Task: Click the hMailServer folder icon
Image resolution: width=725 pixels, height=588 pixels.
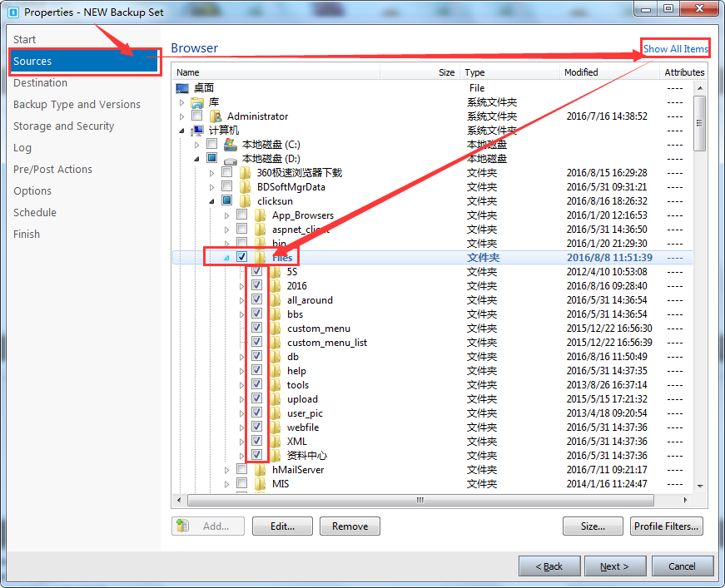Action: click(261, 470)
